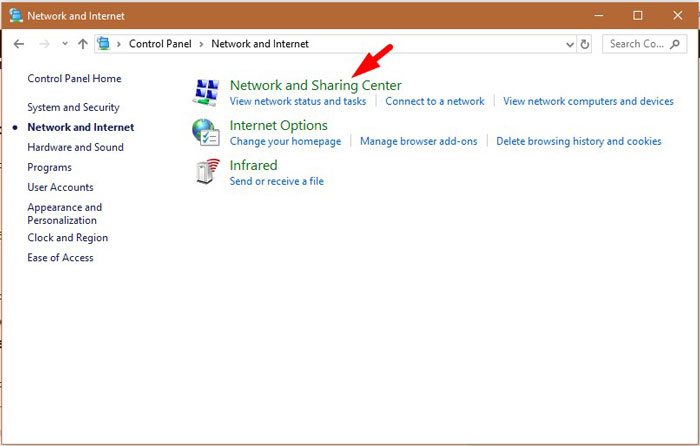Click Network and Internet breadcrumb

point(260,44)
